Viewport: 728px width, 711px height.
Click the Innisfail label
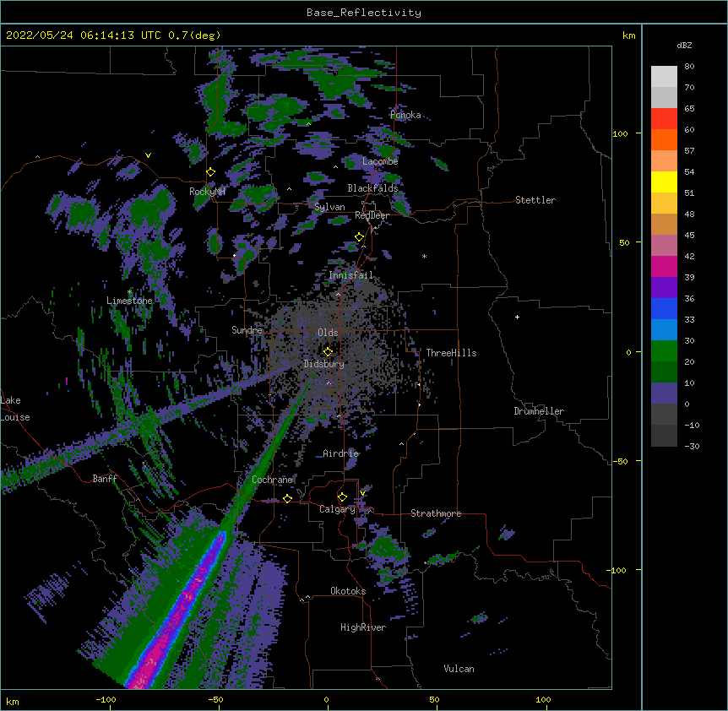pos(350,275)
